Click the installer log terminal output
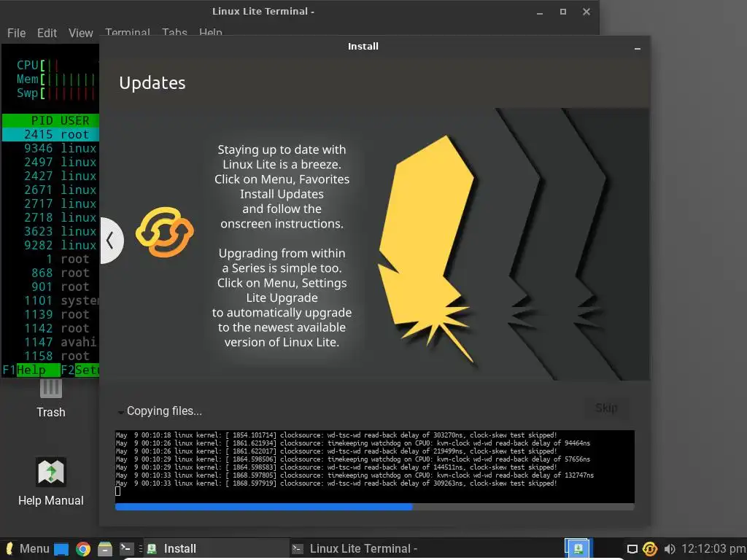Screen dimensions: 747x560 (374, 466)
